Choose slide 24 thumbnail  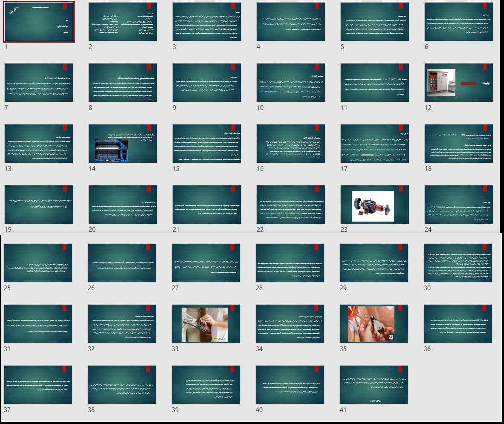pos(459,205)
